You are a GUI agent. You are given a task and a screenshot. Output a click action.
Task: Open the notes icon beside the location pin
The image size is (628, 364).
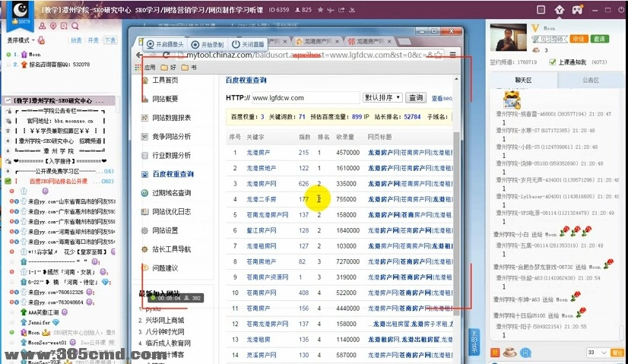click(x=64, y=26)
